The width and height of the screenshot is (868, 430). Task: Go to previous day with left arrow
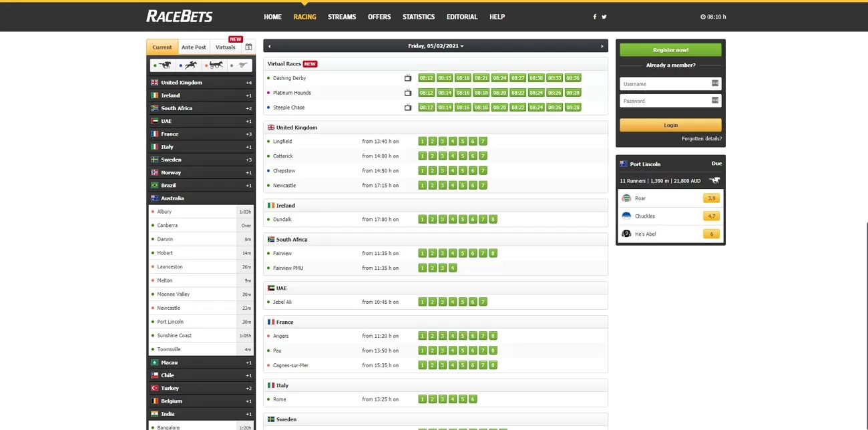[x=270, y=46]
